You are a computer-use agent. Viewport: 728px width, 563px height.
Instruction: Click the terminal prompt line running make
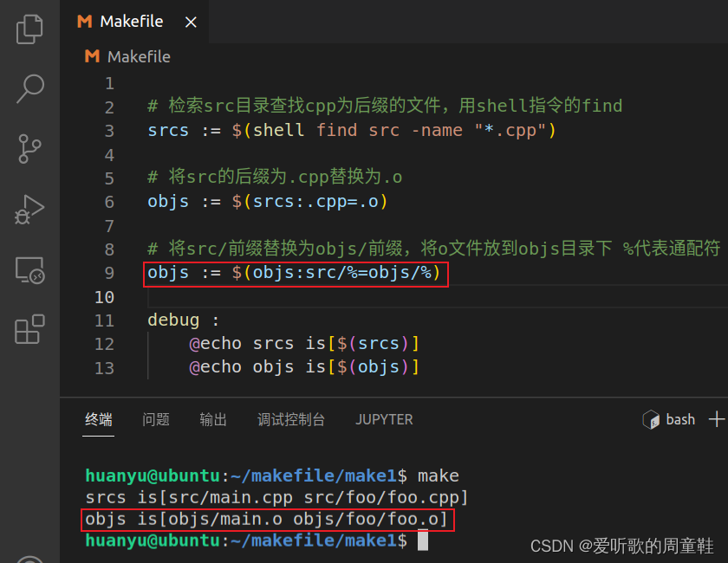point(272,476)
